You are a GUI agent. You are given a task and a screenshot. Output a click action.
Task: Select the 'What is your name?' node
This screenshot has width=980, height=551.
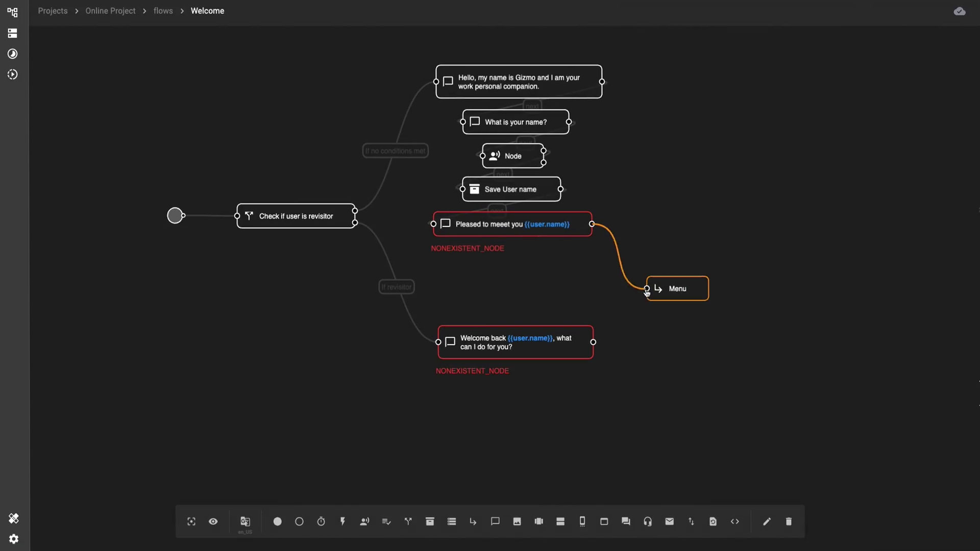pos(516,122)
